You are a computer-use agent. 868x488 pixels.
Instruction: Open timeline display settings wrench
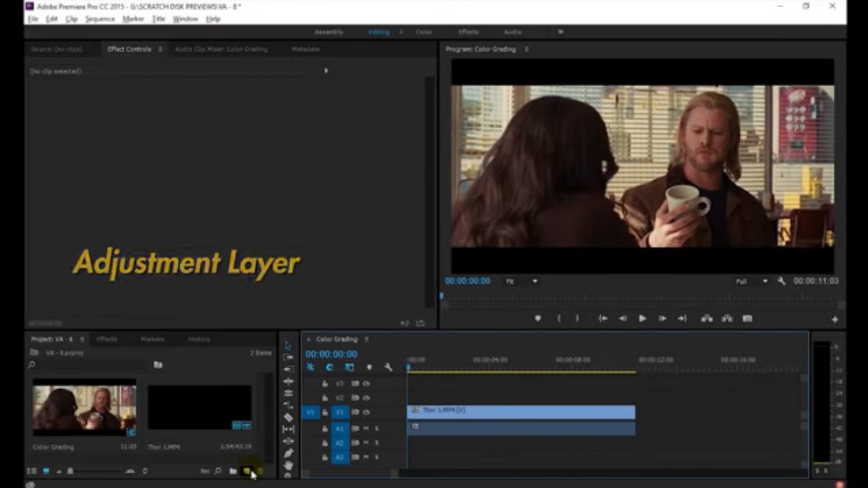point(388,367)
